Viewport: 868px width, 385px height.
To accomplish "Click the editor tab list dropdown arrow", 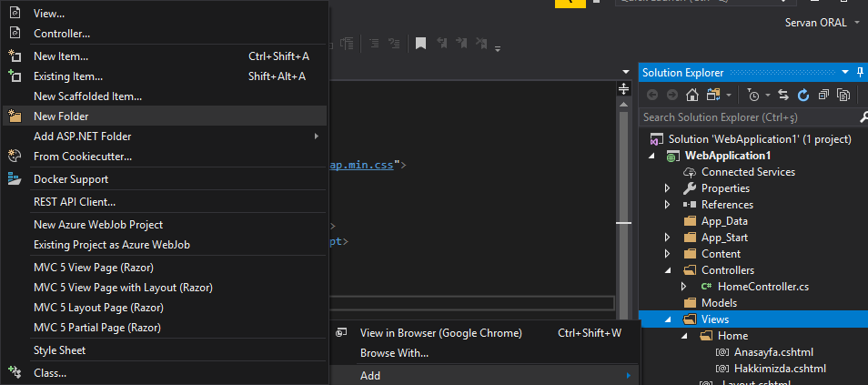I will (626, 72).
